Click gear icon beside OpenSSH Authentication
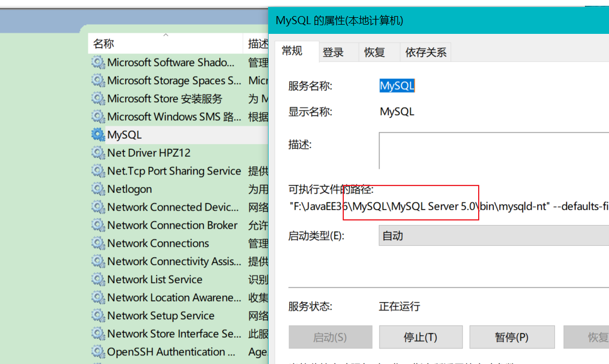 click(x=98, y=351)
